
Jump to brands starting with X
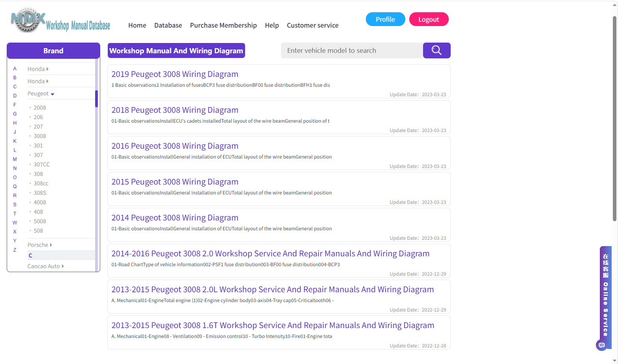tap(15, 232)
